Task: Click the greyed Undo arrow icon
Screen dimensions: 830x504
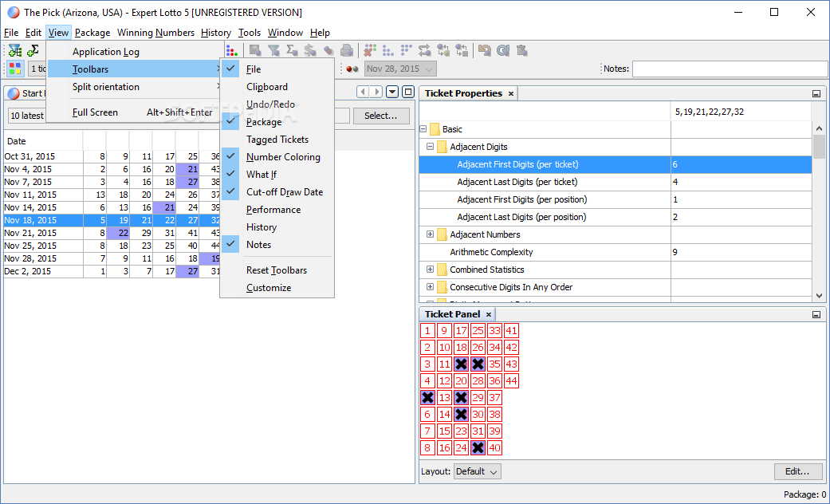Action: click(484, 51)
